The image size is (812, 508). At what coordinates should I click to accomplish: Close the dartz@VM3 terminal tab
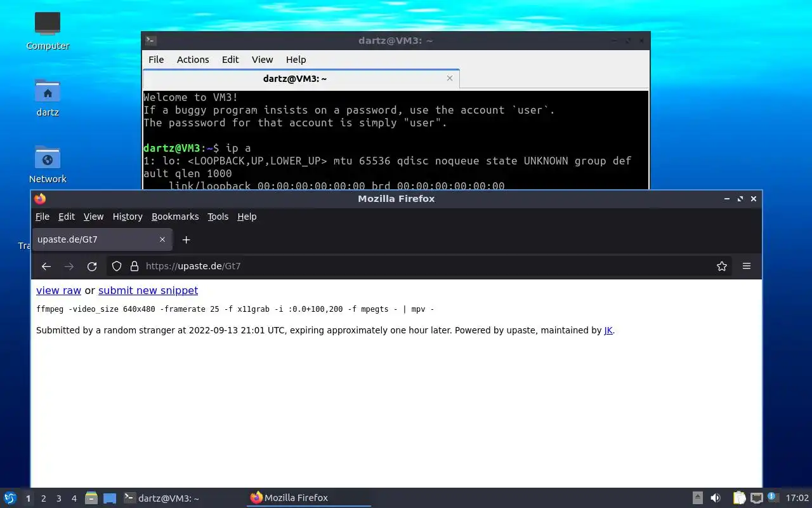450,78
